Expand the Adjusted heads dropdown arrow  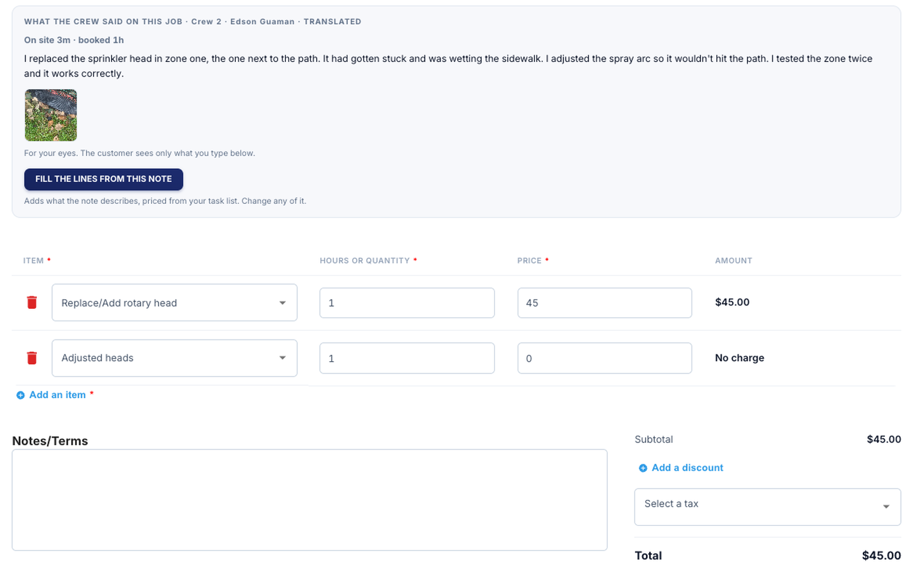[283, 358]
